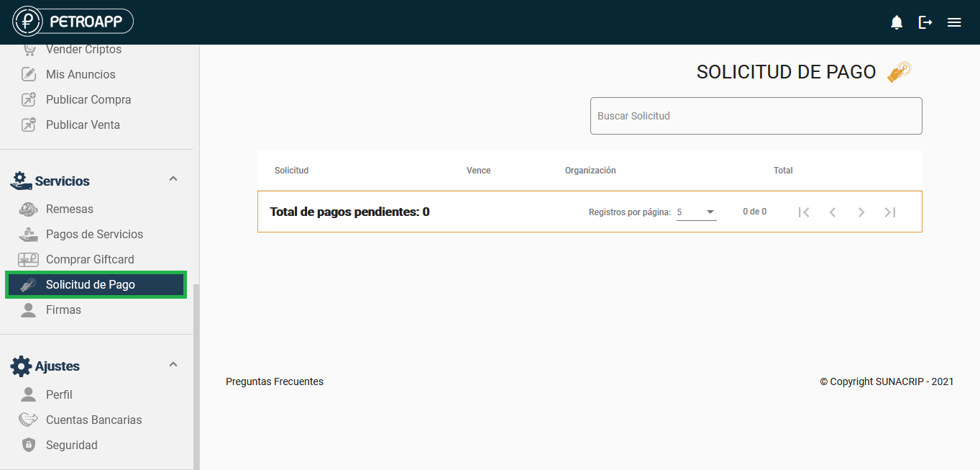Open Cuentas Bancarias settings item

point(94,420)
